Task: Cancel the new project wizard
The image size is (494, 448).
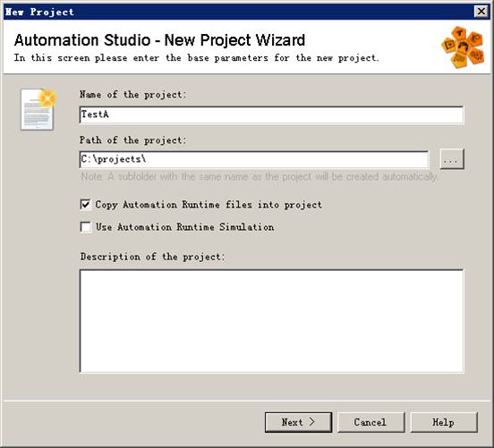Action: (x=370, y=422)
